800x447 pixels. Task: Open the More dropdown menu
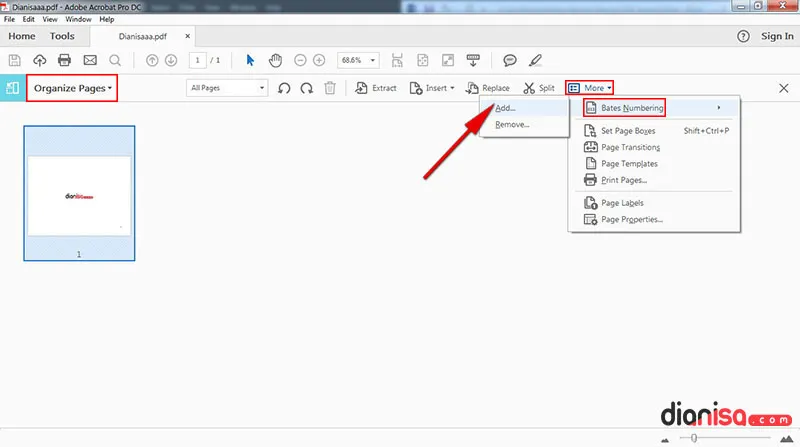point(589,88)
